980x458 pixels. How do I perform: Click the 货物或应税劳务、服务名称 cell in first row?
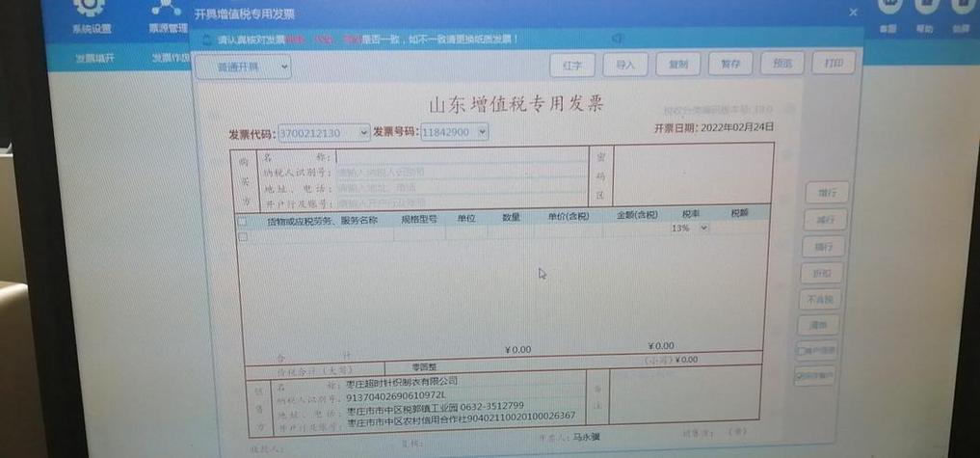point(322,234)
